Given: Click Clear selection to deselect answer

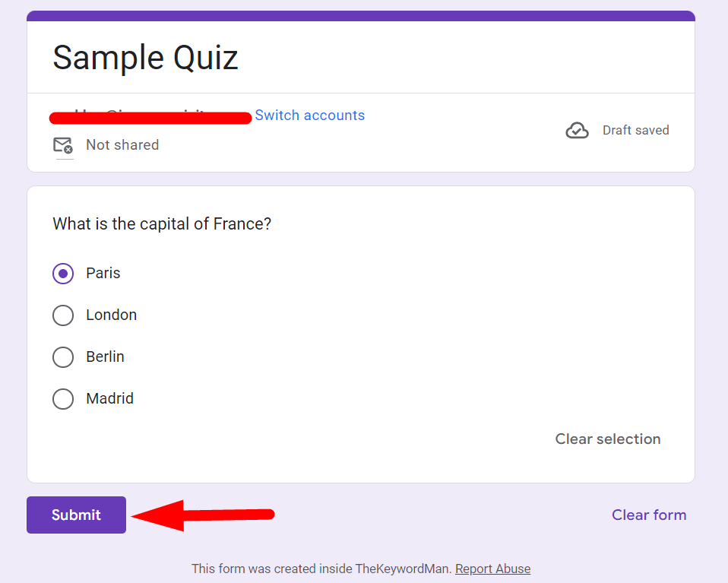Looking at the screenshot, I should pos(607,439).
